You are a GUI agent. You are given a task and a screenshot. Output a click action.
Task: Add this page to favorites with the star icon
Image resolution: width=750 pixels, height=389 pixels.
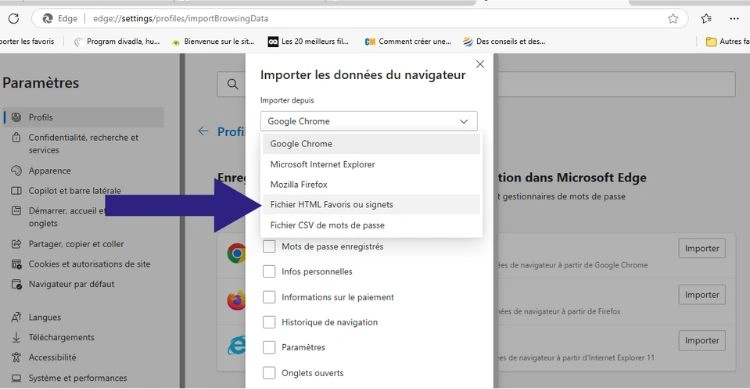click(673, 19)
